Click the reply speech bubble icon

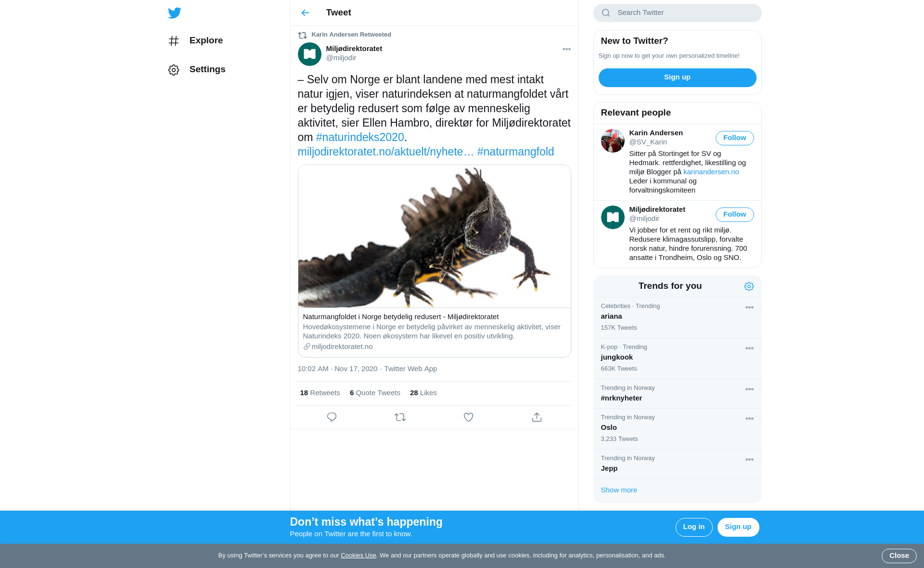[332, 417]
